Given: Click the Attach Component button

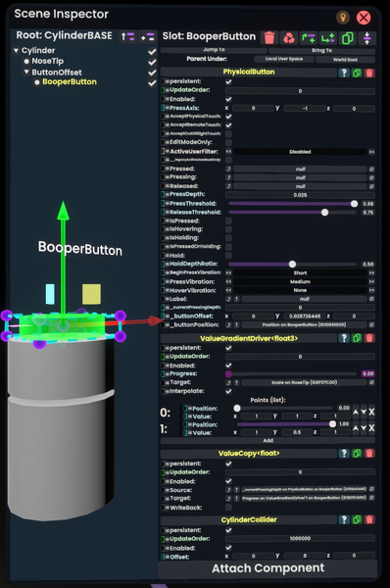Looking at the screenshot, I should click(x=268, y=568).
